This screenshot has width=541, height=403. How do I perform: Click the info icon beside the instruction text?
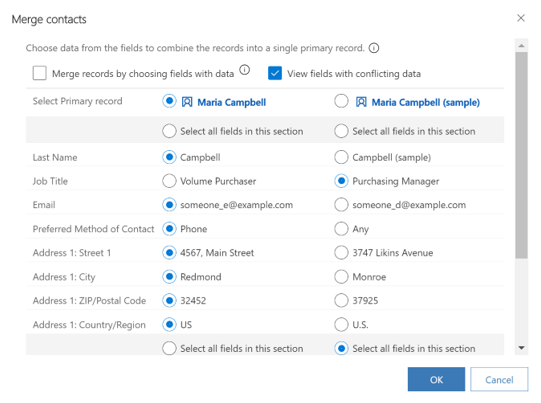pos(374,48)
